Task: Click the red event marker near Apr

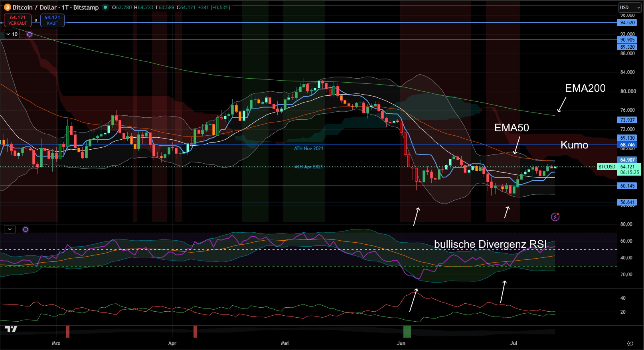Action: click(195, 331)
